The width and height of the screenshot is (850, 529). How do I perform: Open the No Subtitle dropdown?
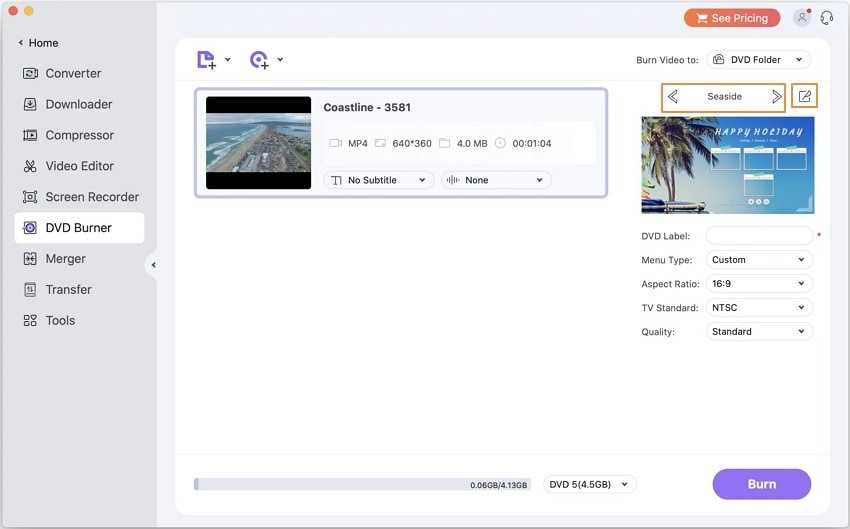[378, 180]
